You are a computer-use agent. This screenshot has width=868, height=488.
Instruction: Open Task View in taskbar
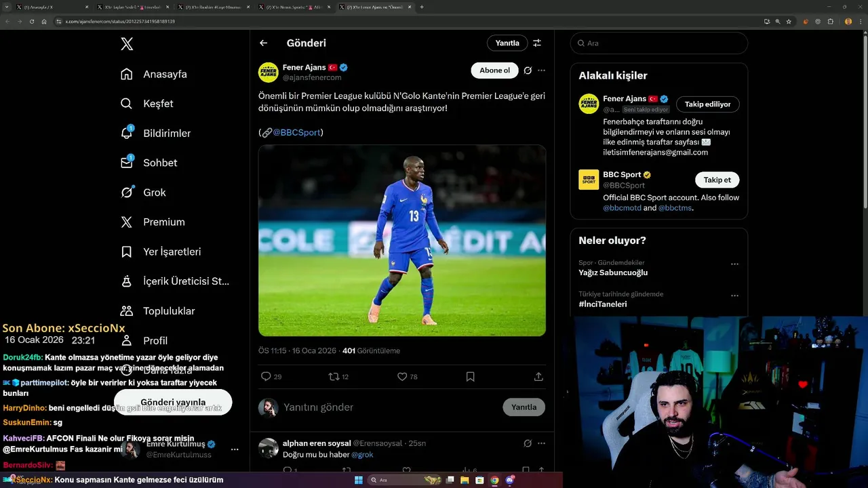(x=450, y=481)
